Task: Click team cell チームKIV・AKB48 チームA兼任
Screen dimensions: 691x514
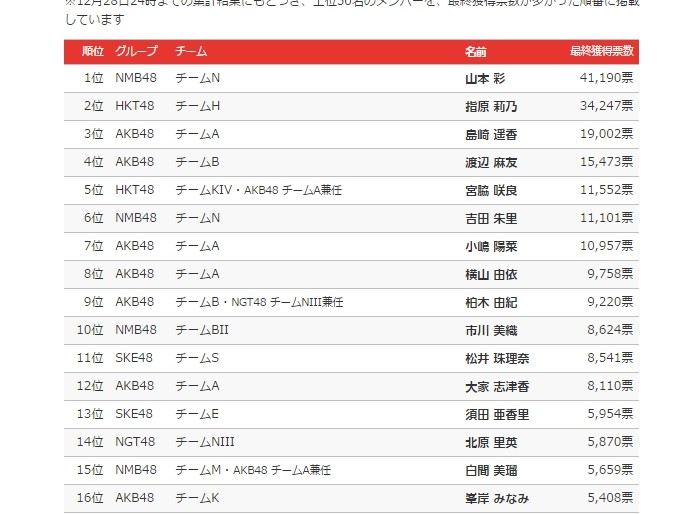Action: tap(259, 190)
